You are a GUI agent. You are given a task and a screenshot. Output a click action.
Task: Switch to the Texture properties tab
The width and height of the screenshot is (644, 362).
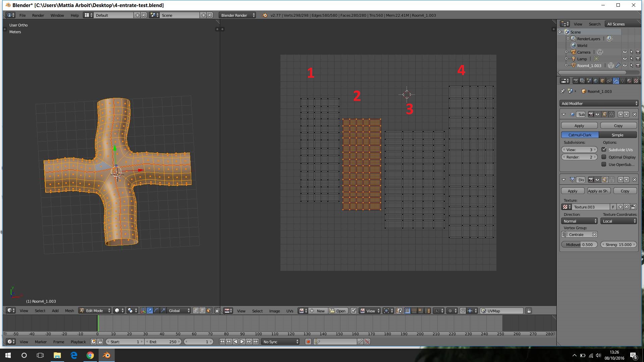point(636,80)
